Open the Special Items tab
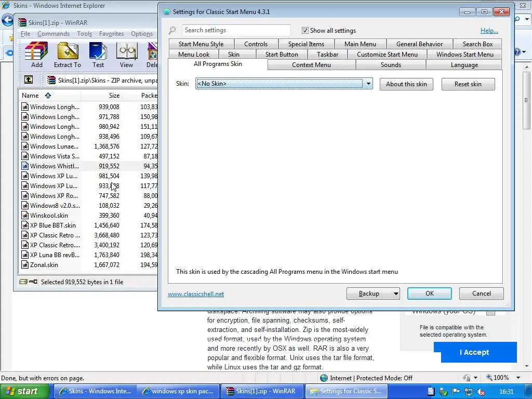Screen dimensions: 532x399 click(306, 44)
